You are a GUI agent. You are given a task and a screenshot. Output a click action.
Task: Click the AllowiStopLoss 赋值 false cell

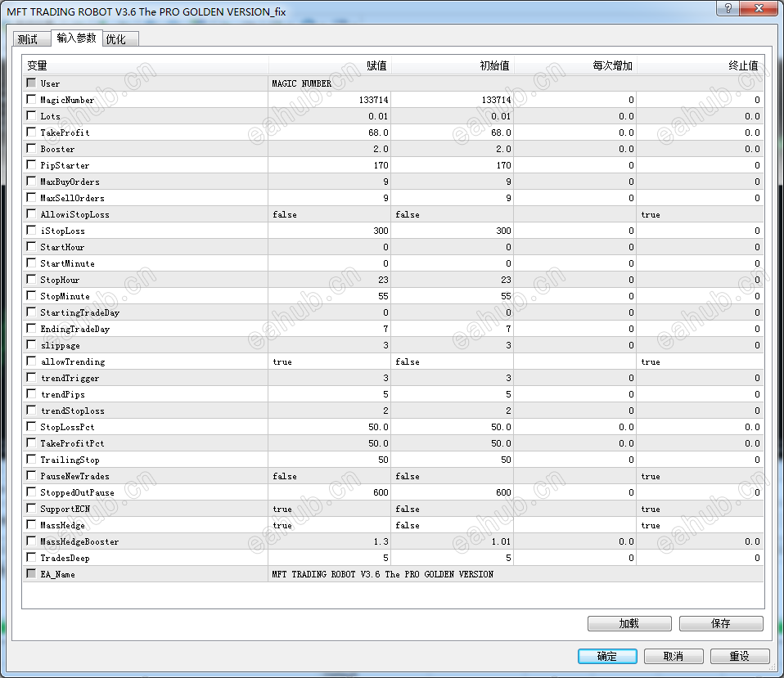[x=330, y=214]
